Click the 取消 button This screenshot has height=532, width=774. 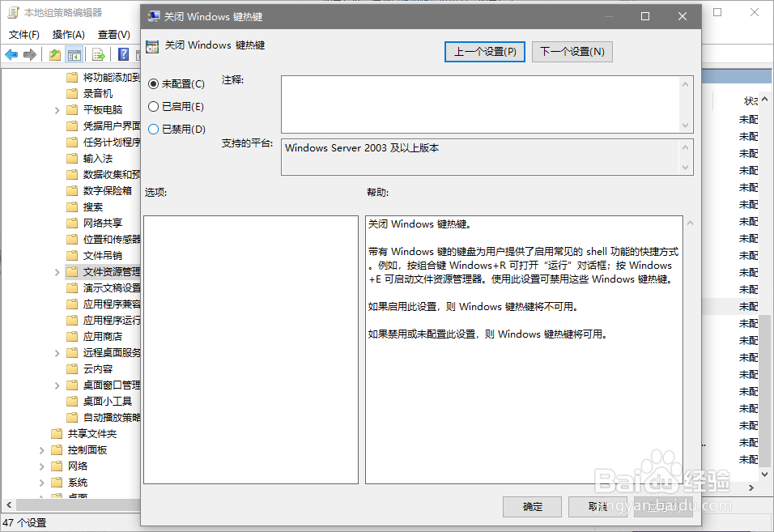(x=598, y=507)
